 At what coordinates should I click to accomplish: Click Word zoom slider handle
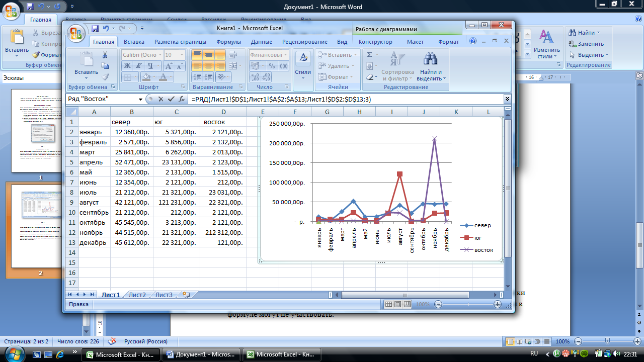coord(607,341)
